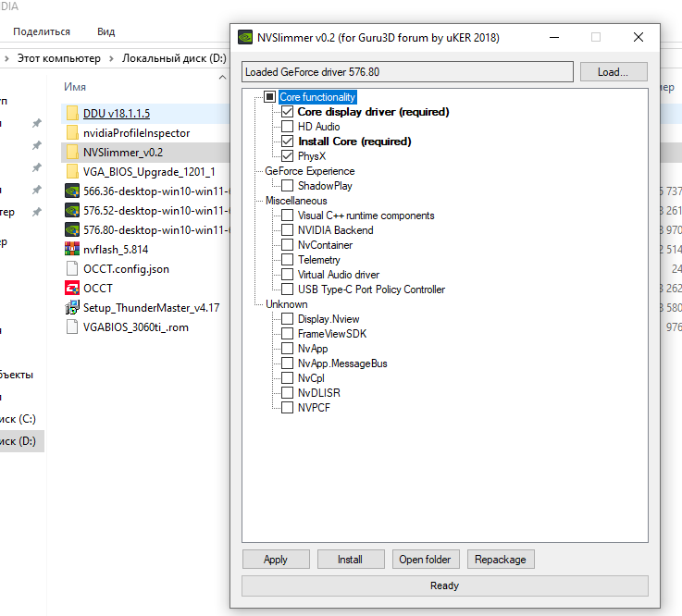Image resolution: width=682 pixels, height=616 pixels.
Task: Click the NVSlimmer title bar app icon
Action: coord(245,37)
